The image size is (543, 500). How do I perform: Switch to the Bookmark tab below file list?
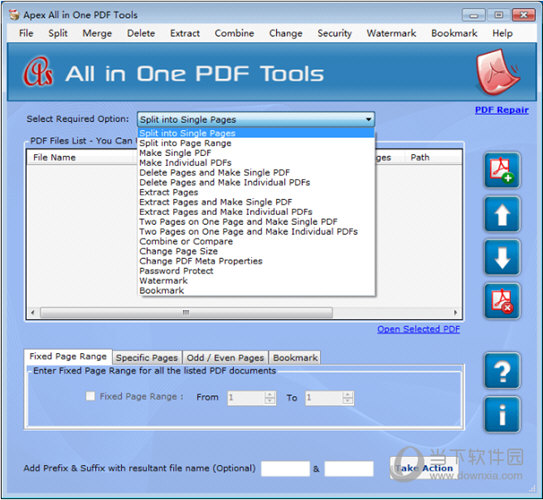295,358
